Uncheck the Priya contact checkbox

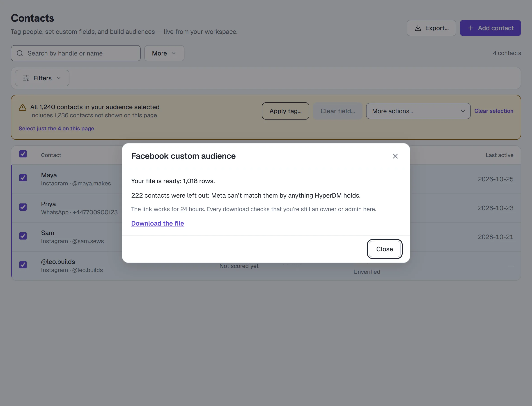click(23, 207)
